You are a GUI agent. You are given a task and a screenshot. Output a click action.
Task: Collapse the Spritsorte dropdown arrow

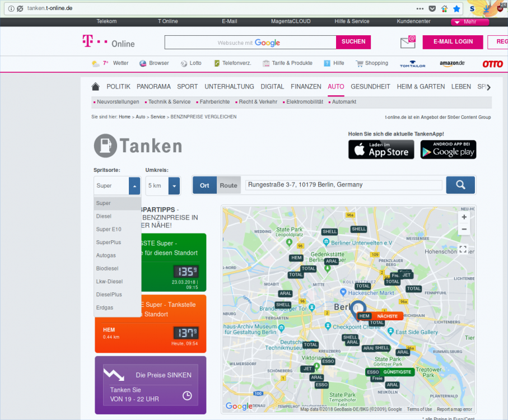pyautogui.click(x=134, y=186)
